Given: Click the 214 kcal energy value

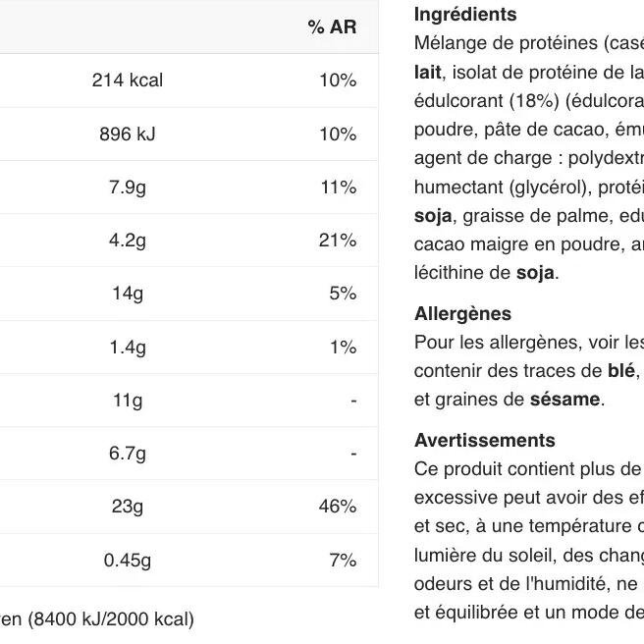Looking at the screenshot, I should pos(128,80).
